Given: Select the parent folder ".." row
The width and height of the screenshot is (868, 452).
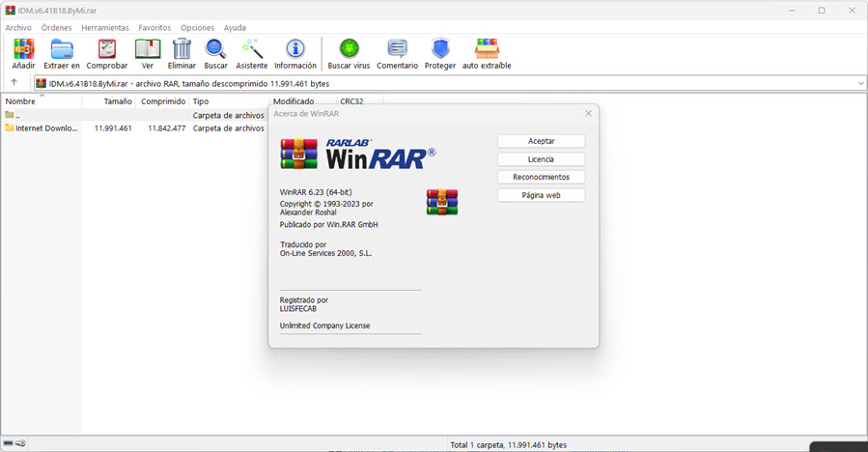Looking at the screenshot, I should pos(135,115).
